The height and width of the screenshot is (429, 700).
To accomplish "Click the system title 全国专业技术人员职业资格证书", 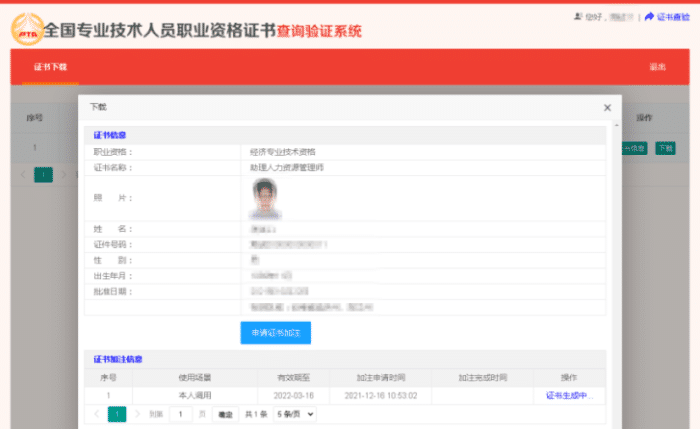I will pos(160,30).
